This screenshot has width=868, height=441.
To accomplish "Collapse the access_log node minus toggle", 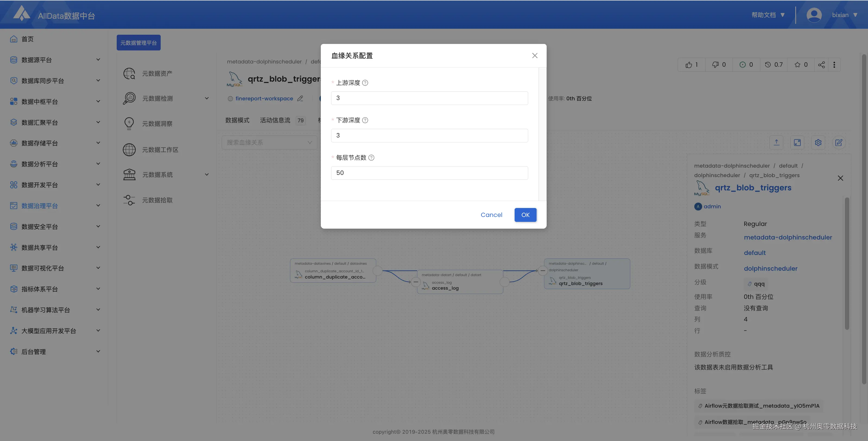I will 416,282.
